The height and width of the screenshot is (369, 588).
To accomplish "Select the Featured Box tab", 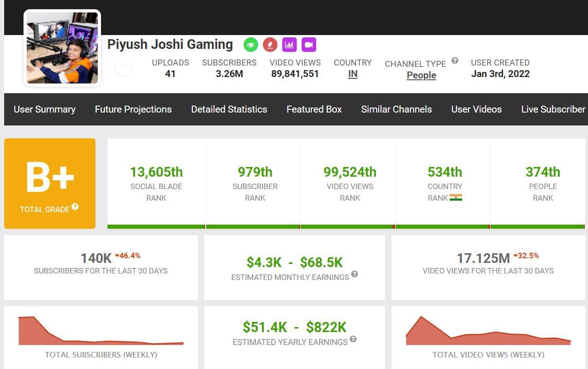I will [x=314, y=109].
